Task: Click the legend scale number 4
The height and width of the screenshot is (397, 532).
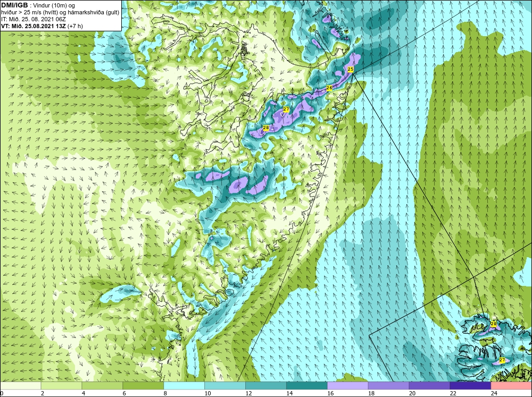Action: pyautogui.click(x=84, y=393)
